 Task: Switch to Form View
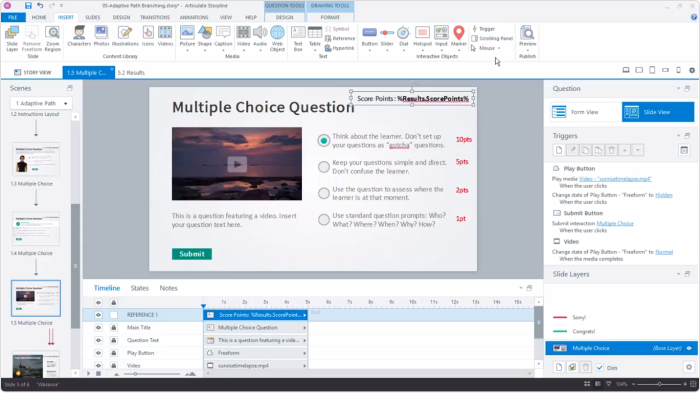[585, 112]
